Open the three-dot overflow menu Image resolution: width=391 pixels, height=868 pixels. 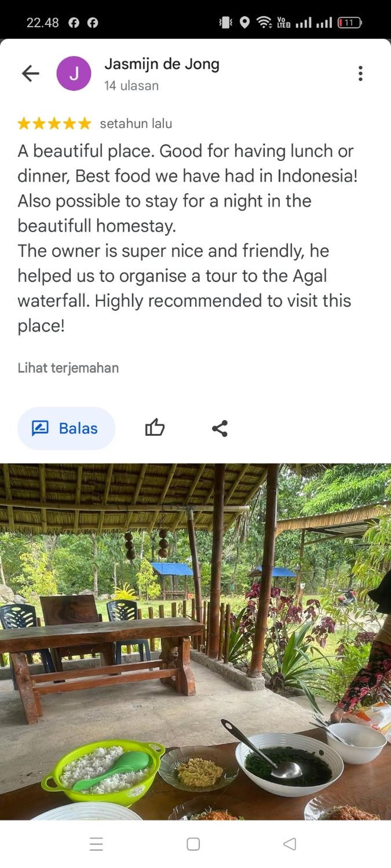click(360, 73)
